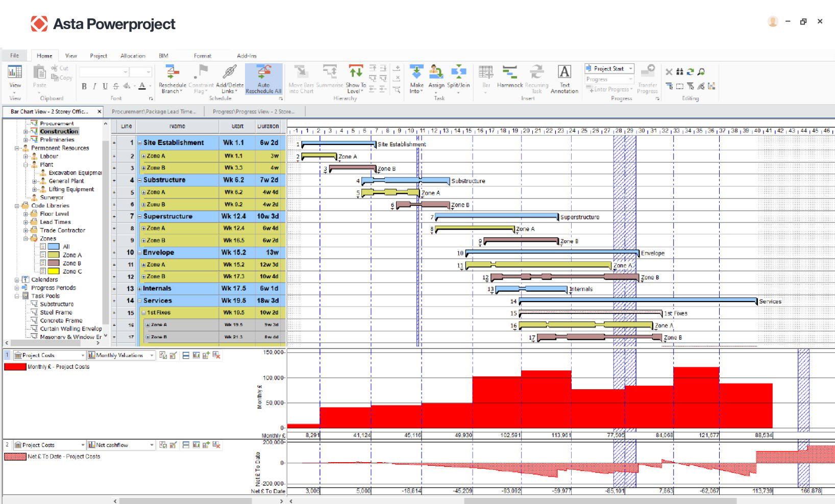
Task: Click the Zone B mauve color swatch
Action: (x=54, y=263)
